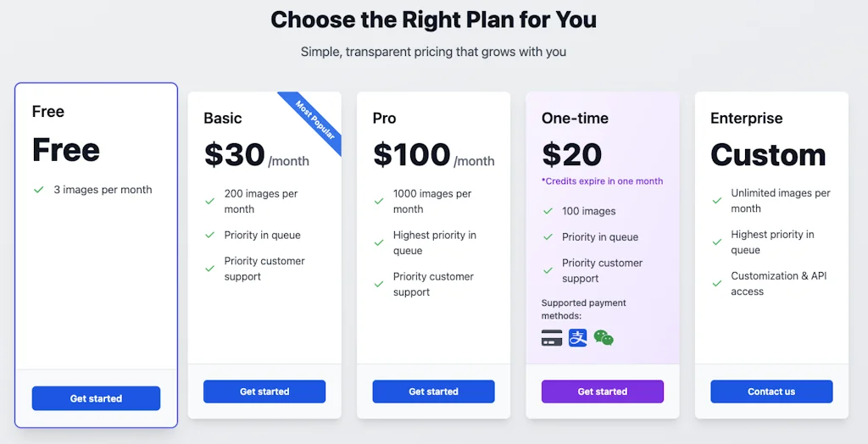868x444 pixels.
Task: Click the 'Choose the Right Plan for You' heading
Action: (433, 19)
